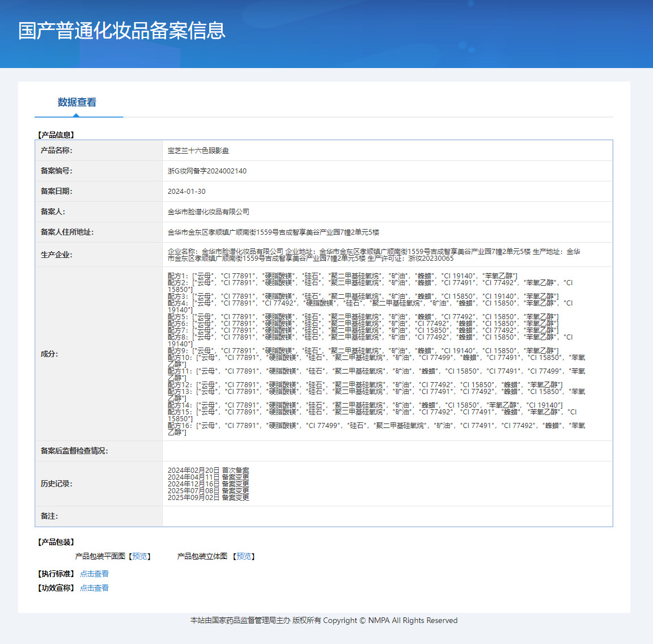Click history entry 2025年07月08日 备案变更
Image resolution: width=653 pixels, height=644 pixels.
point(208,491)
